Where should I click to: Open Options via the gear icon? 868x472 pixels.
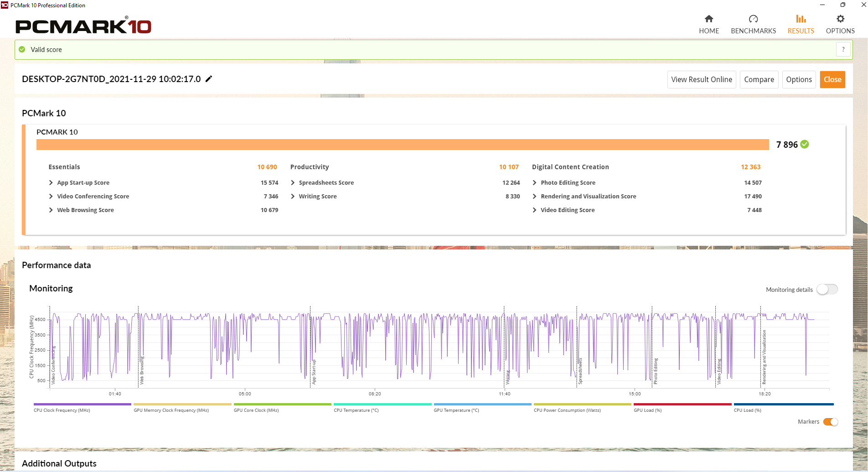tap(840, 19)
